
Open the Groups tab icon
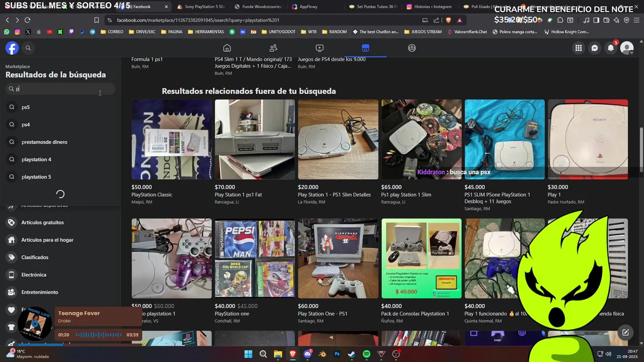pyautogui.click(x=412, y=48)
